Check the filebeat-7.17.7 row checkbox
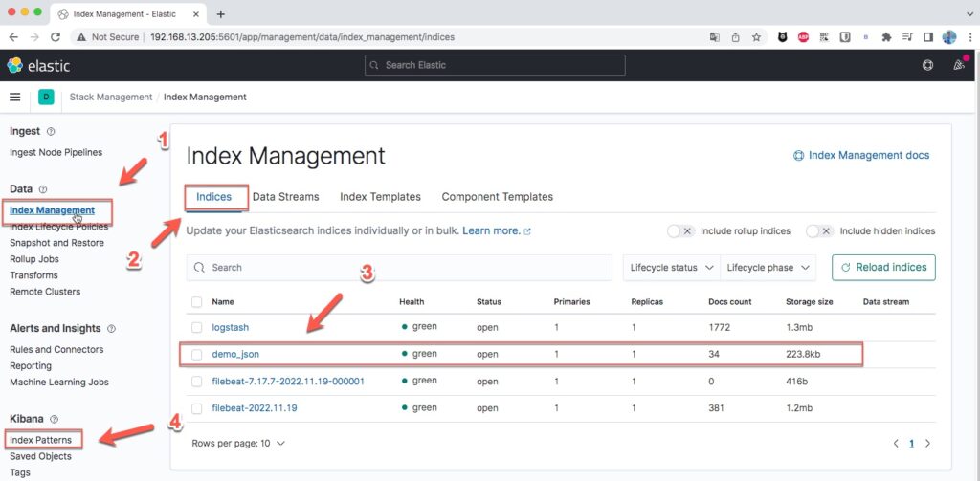Image resolution: width=980 pixels, height=481 pixels. pyautogui.click(x=197, y=381)
